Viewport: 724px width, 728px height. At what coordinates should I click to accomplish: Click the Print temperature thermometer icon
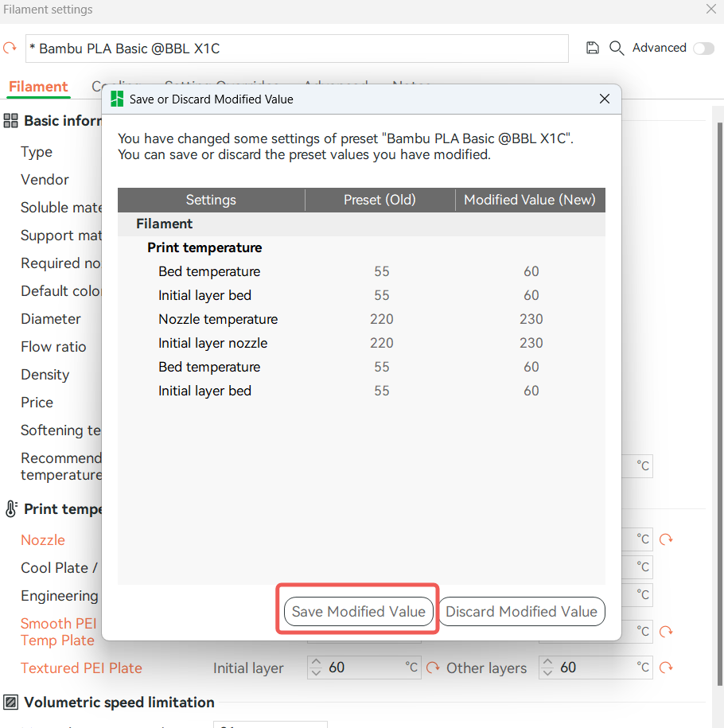(x=10, y=509)
